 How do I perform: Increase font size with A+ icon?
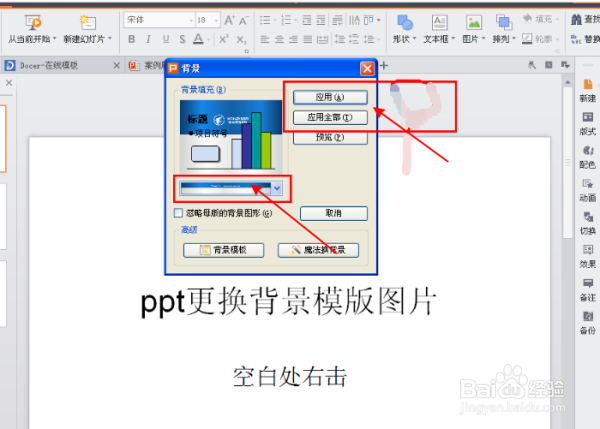click(x=230, y=20)
